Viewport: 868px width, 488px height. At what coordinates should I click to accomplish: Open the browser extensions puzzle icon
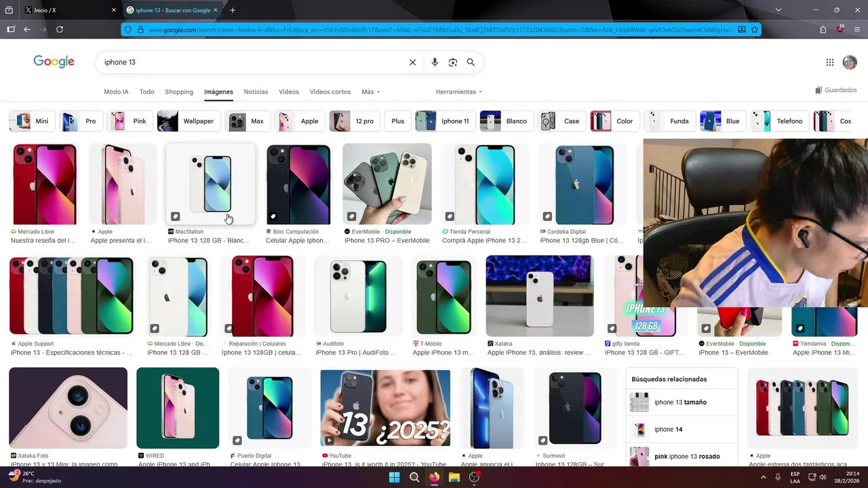(x=823, y=29)
